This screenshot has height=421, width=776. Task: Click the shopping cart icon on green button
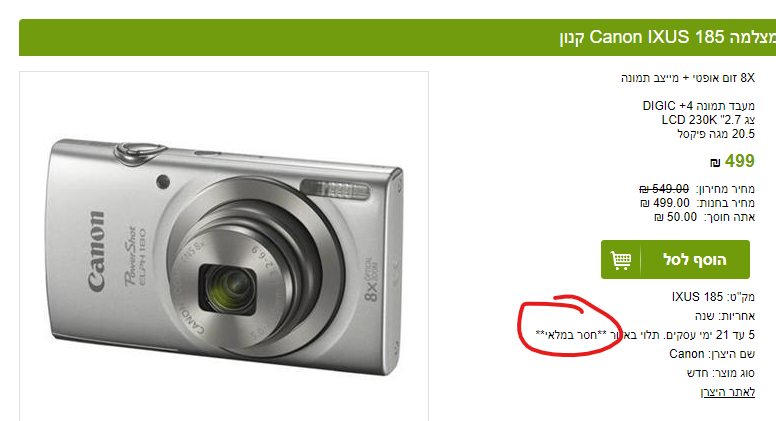click(621, 260)
